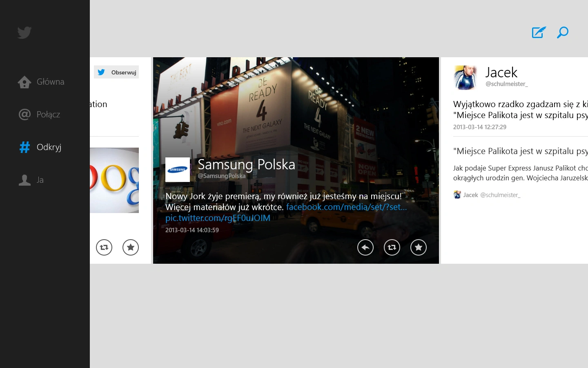Click the tweet text "Wyjątkowo rzadko zgadzam się"
The image size is (588, 368).
click(521, 110)
